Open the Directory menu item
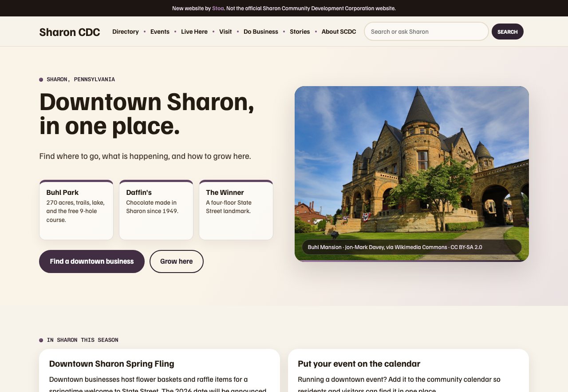 tap(126, 32)
